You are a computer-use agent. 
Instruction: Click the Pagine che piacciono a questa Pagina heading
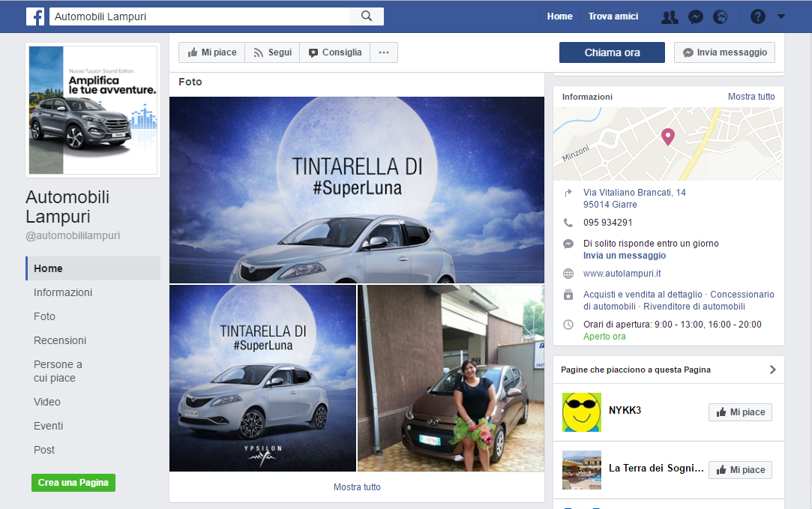click(x=635, y=370)
